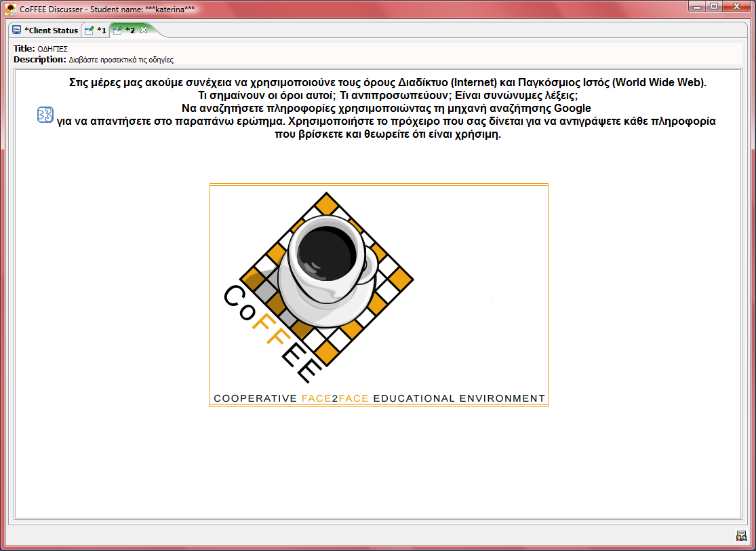This screenshot has width=756, height=551.
Task: Click the Client Status monitor icon
Action: click(17, 30)
